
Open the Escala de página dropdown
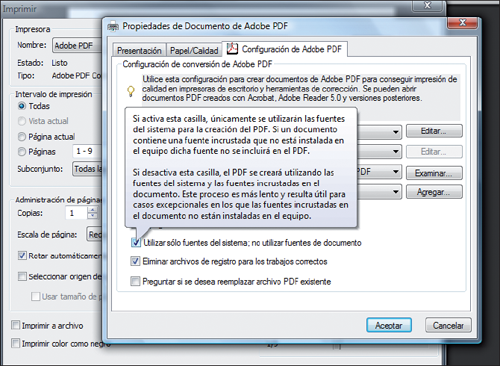[x=94, y=234]
